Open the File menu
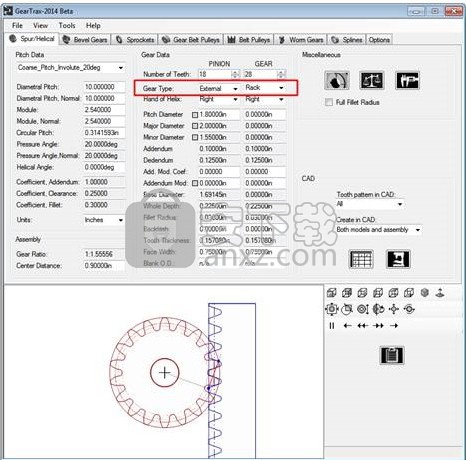This screenshot has width=466, height=460. point(17,26)
